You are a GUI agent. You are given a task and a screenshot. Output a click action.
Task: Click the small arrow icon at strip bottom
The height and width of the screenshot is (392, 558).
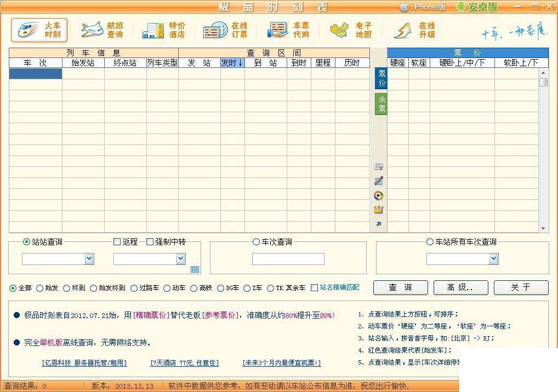point(379,224)
